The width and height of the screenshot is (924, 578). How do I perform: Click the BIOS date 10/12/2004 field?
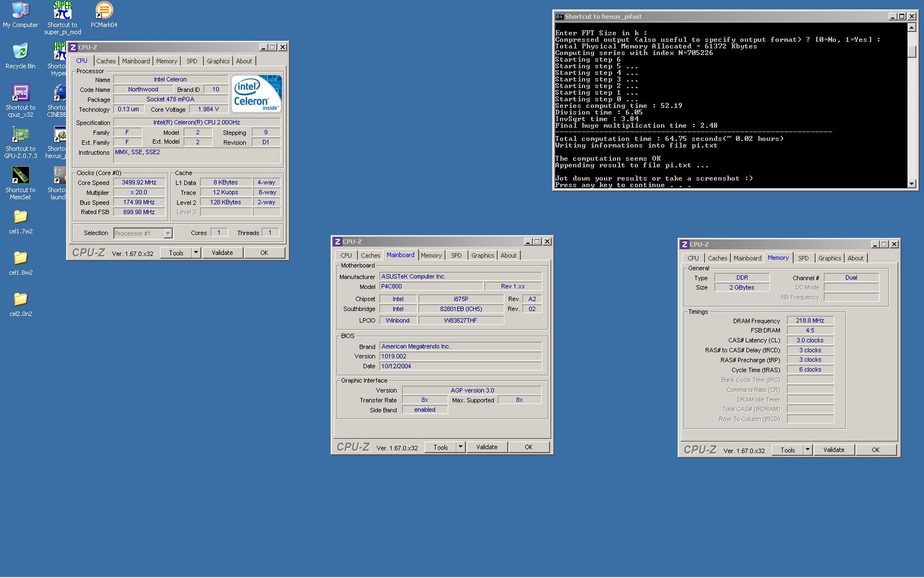coord(460,366)
